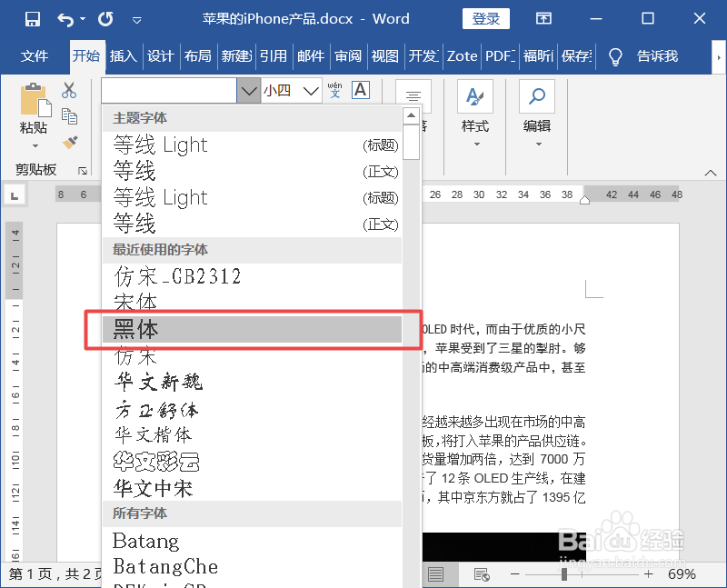Viewport: 727px width, 588px height.
Task: Click the 登录 sign-in button
Action: pyautogui.click(x=485, y=18)
